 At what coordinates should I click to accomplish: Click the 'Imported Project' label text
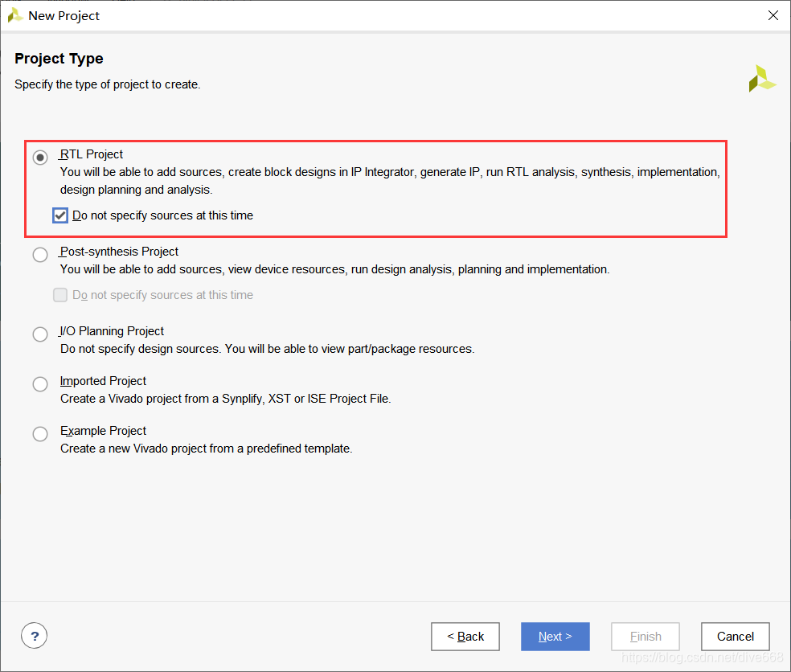103,381
